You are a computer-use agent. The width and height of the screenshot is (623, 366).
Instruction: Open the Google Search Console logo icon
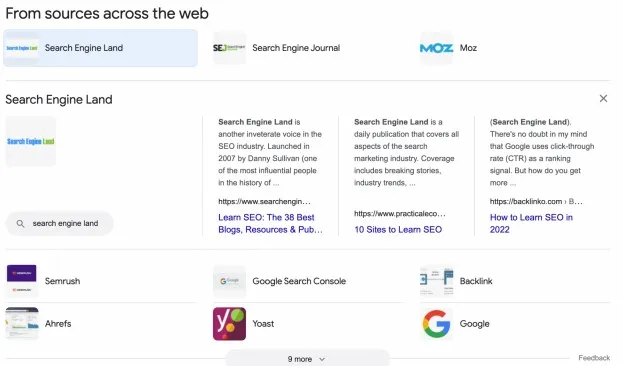coord(229,281)
